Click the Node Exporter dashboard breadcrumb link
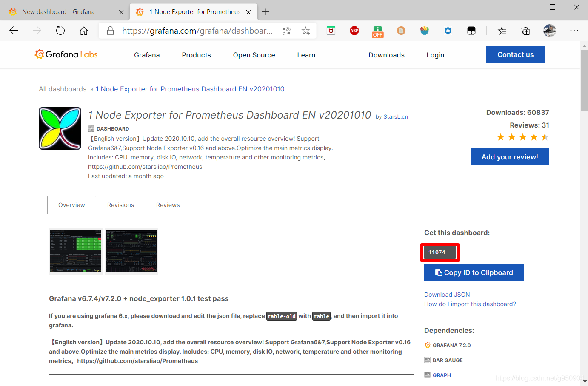The width and height of the screenshot is (588, 386). (190, 89)
